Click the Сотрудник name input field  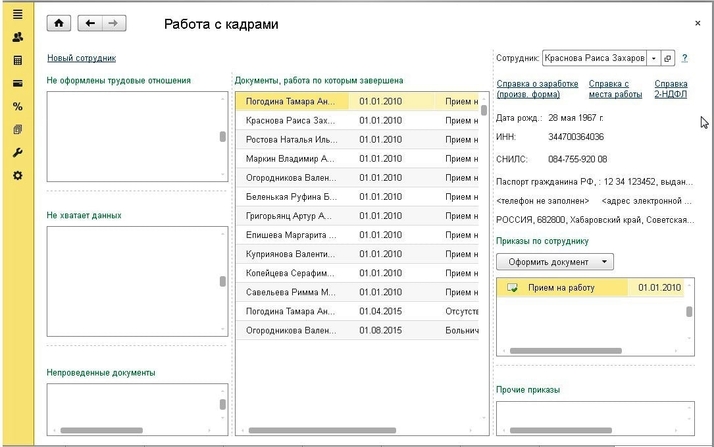pyautogui.click(x=594, y=59)
